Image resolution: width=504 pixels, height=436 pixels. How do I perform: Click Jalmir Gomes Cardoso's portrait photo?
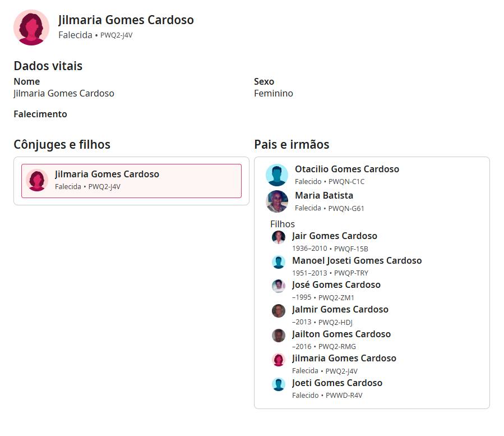(279, 311)
